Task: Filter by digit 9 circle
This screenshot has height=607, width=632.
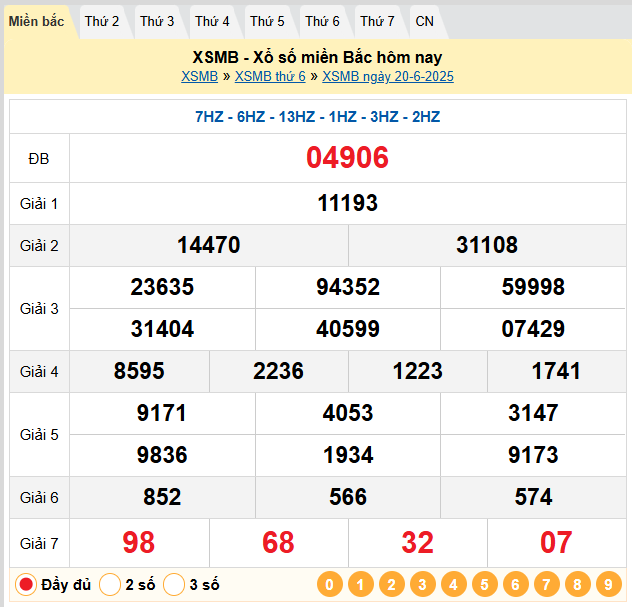Action: [609, 584]
